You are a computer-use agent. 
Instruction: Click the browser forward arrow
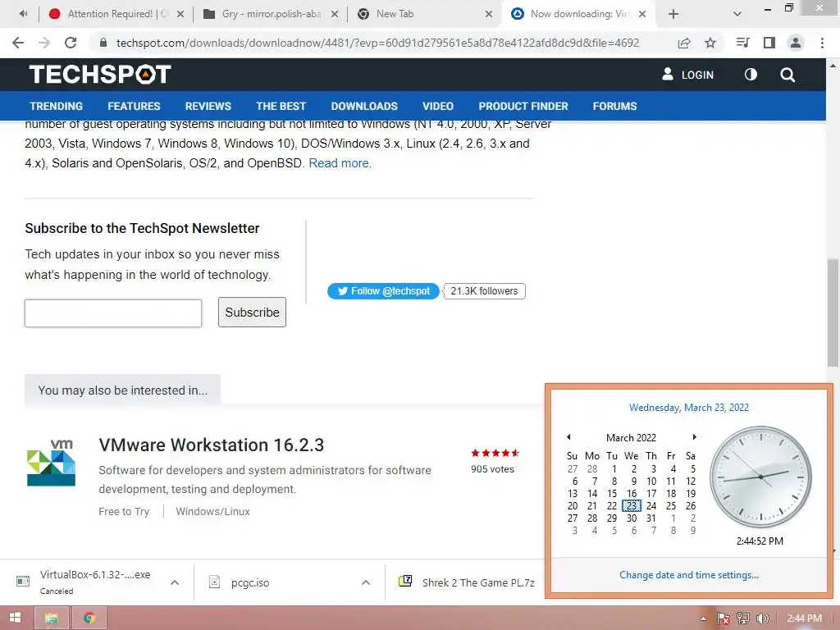44,43
